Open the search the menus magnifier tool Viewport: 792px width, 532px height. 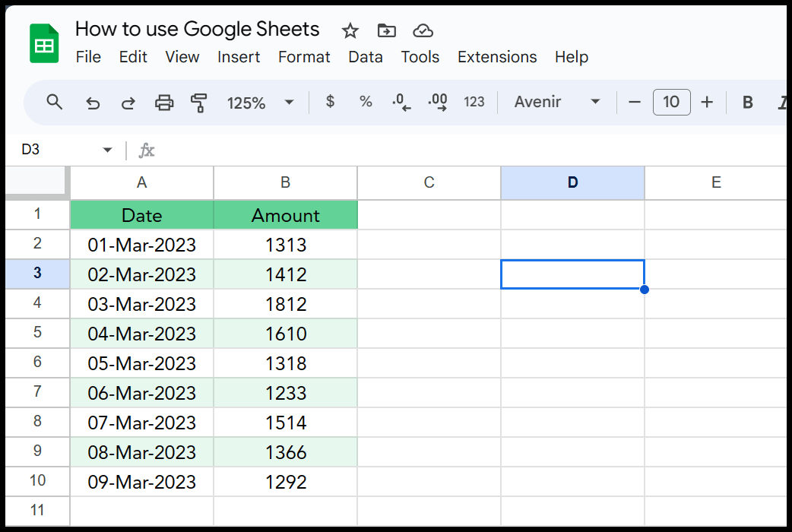coord(55,102)
